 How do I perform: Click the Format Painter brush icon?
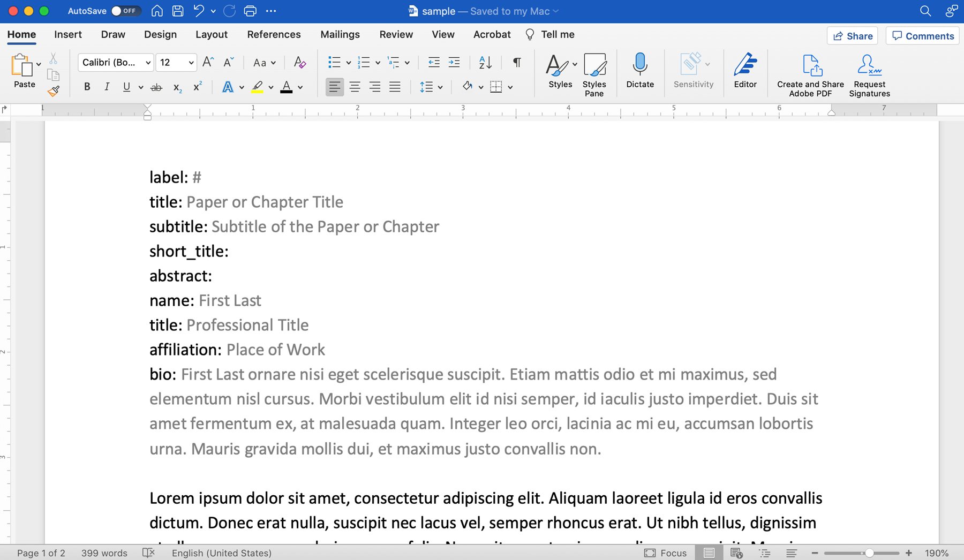point(53,91)
